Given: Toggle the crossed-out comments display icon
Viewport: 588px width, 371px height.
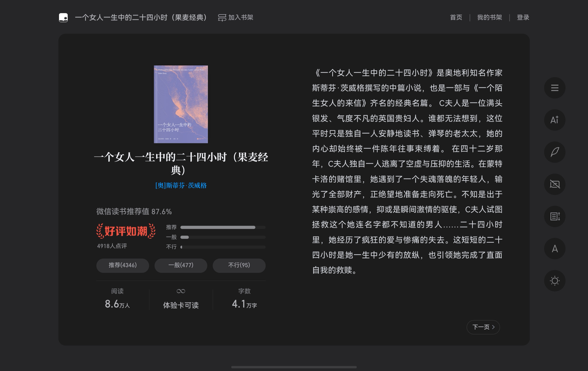Looking at the screenshot, I should tap(555, 184).
